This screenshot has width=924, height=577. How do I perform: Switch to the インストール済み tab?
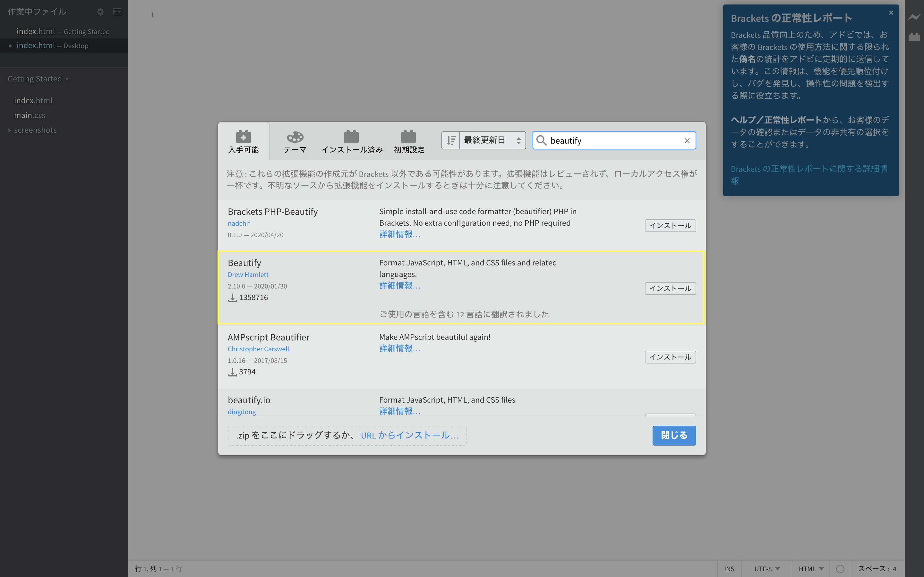352,141
